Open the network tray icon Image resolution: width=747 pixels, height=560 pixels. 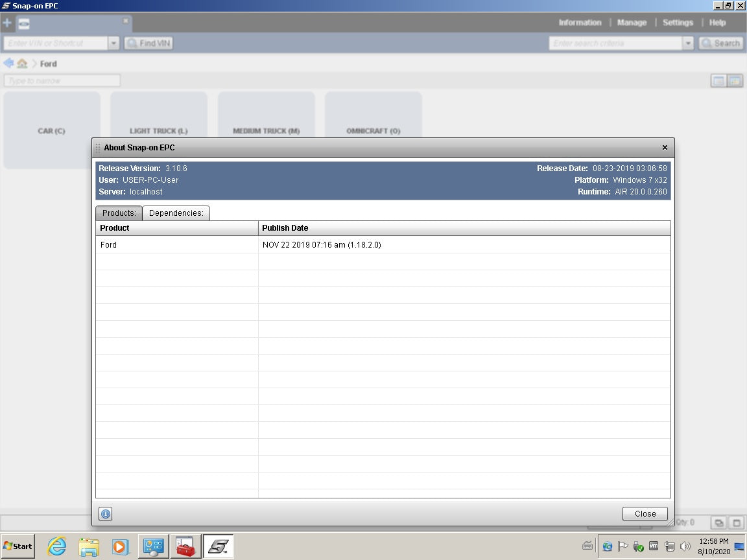[x=670, y=546]
